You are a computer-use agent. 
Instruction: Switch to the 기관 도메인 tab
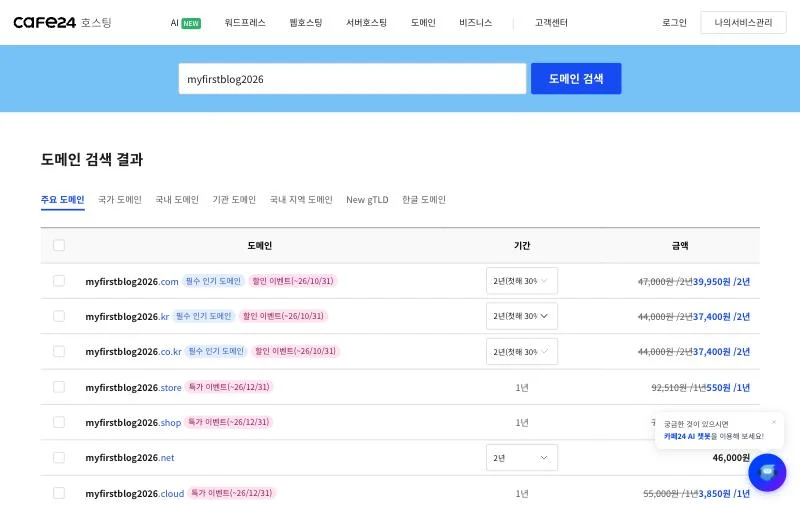(234, 200)
